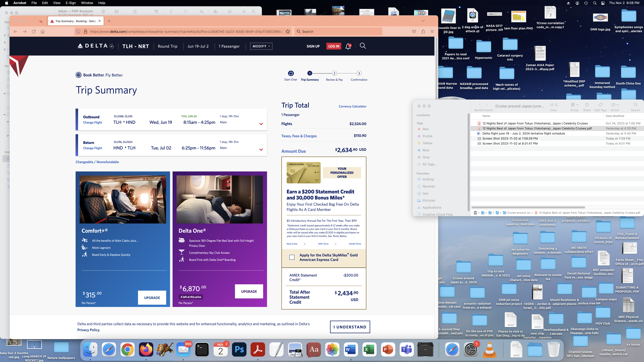Click Finder window Share toolbar icon
Image resolution: width=644 pixels, height=362 pixels.
pyautogui.click(x=587, y=105)
